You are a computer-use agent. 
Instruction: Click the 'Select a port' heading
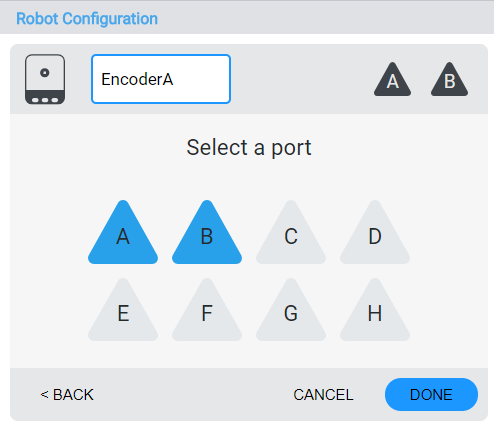click(249, 147)
